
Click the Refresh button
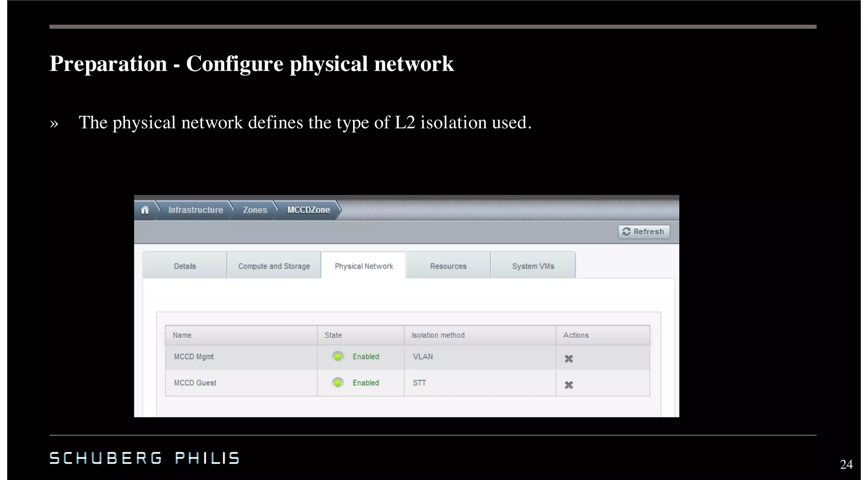pyautogui.click(x=644, y=232)
